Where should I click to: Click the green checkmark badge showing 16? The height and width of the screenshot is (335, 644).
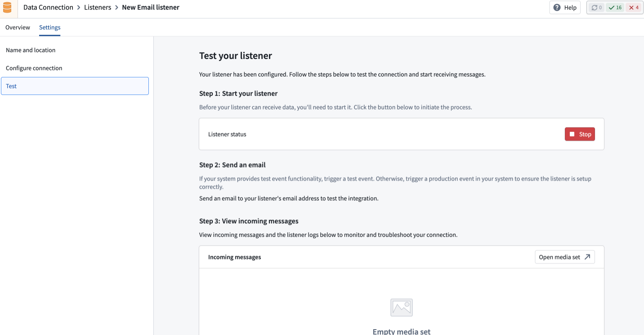[615, 7]
